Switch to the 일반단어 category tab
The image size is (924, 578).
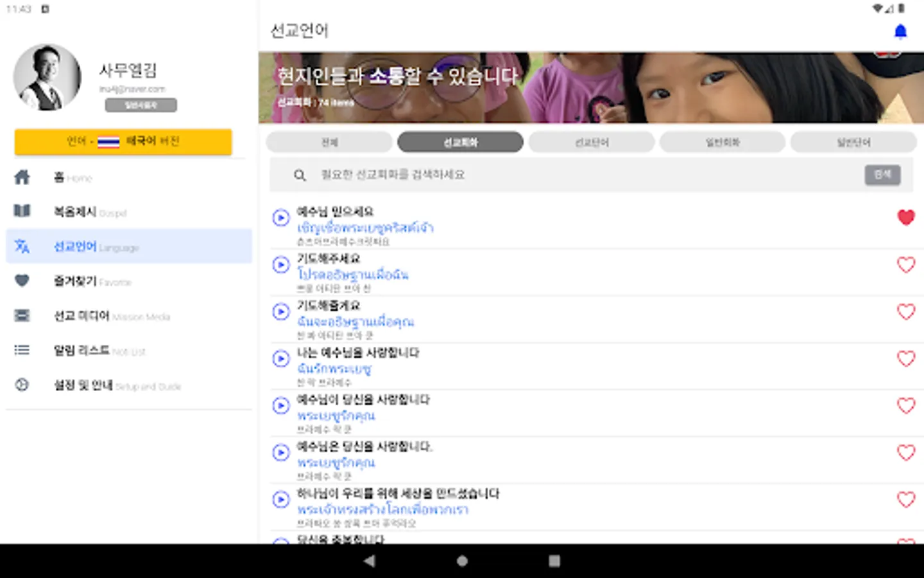853,143
